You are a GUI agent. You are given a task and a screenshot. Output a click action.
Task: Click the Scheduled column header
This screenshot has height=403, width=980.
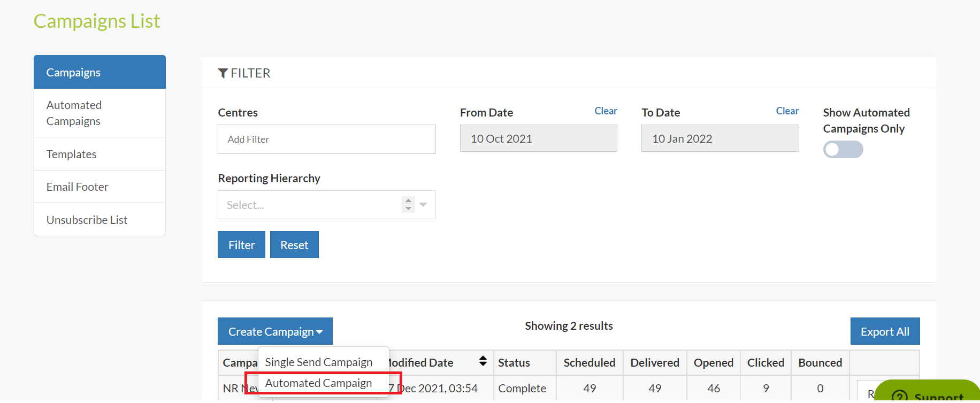click(x=589, y=362)
